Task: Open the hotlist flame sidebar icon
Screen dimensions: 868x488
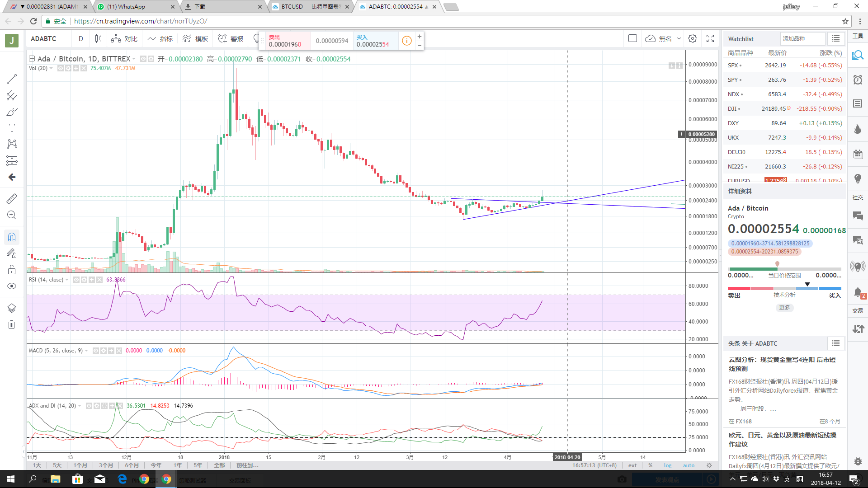Action: [x=858, y=129]
